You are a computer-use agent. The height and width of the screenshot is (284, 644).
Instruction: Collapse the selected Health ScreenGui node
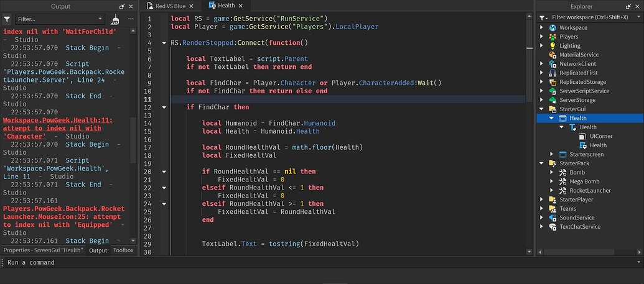[x=551, y=118]
